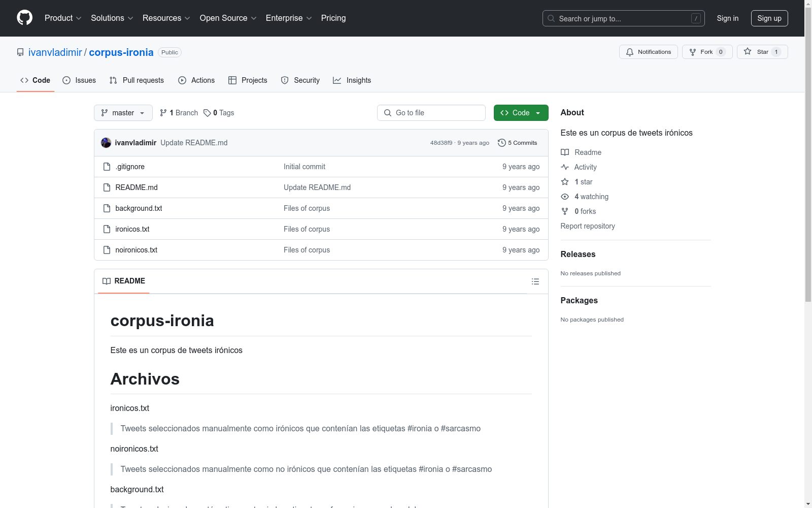Open the Pricing link
This screenshot has height=508, width=812.
click(333, 18)
